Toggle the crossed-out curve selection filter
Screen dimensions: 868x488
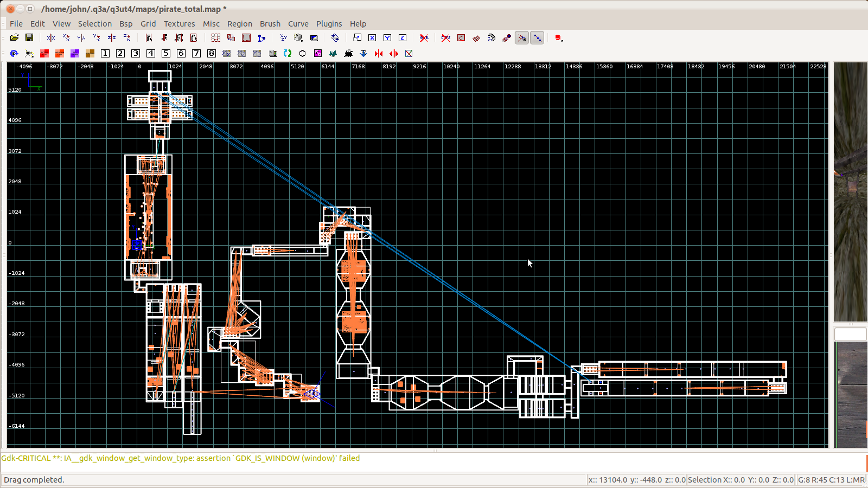[x=446, y=38]
